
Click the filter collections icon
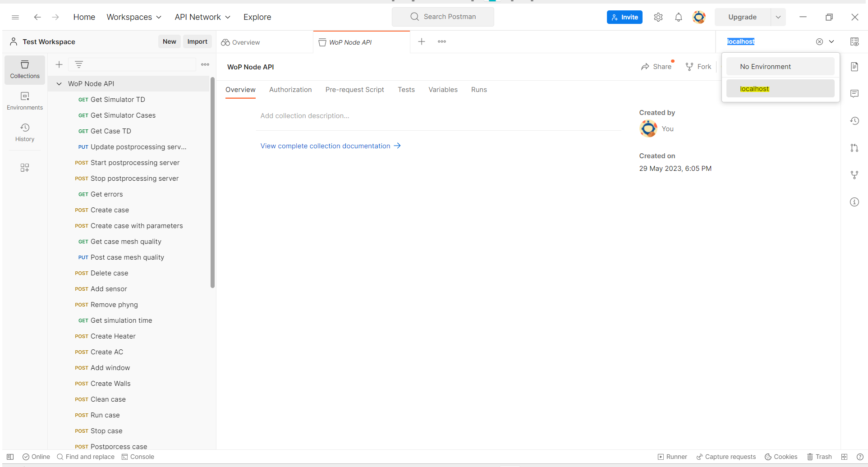click(79, 64)
